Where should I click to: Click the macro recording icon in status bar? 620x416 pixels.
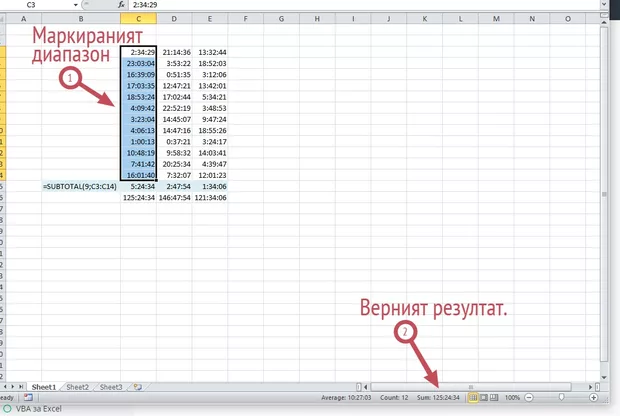[28, 397]
